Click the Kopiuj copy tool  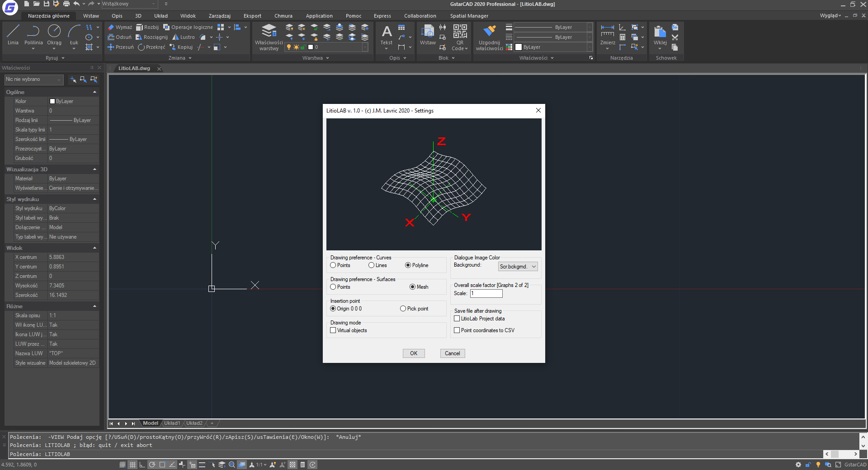[x=181, y=47]
